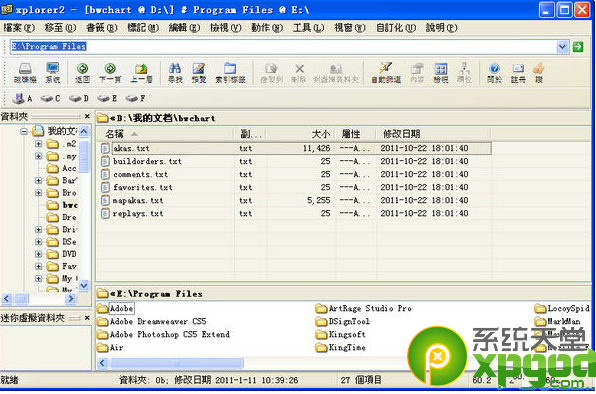Open the 自訂化(U) customize menu

pos(396,28)
